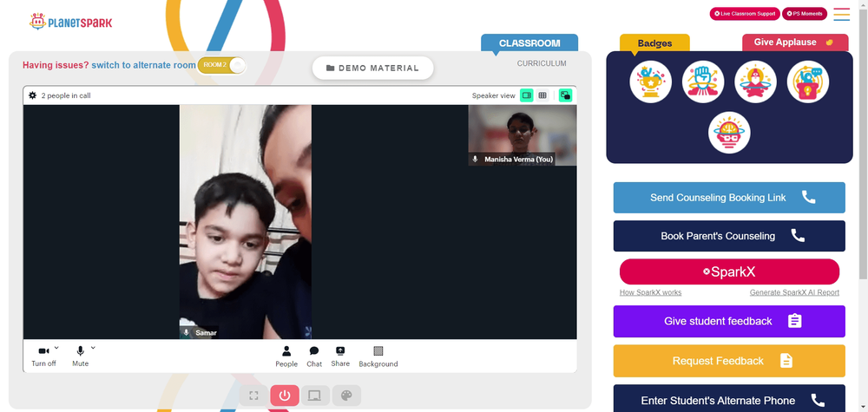Open the Badges tab

654,43
